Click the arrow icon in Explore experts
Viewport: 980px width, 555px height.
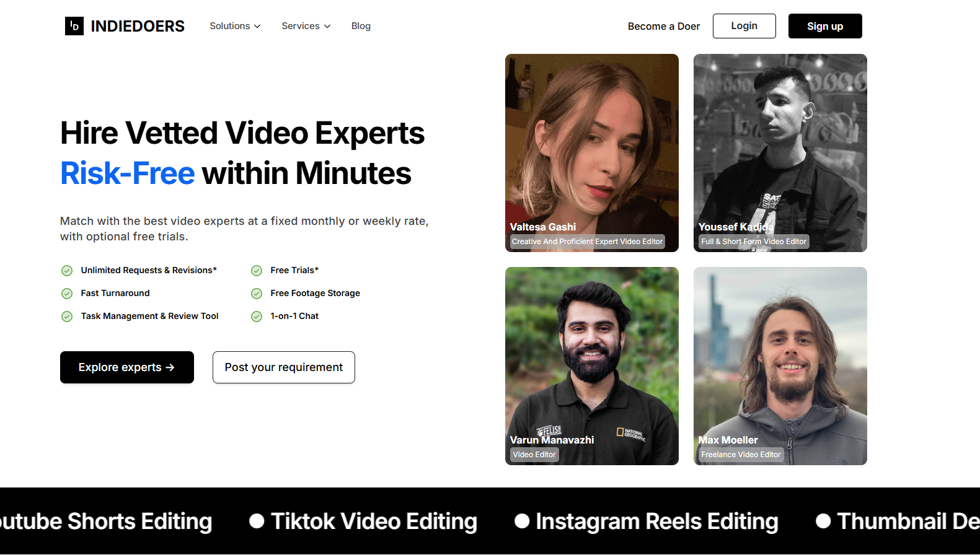point(170,367)
